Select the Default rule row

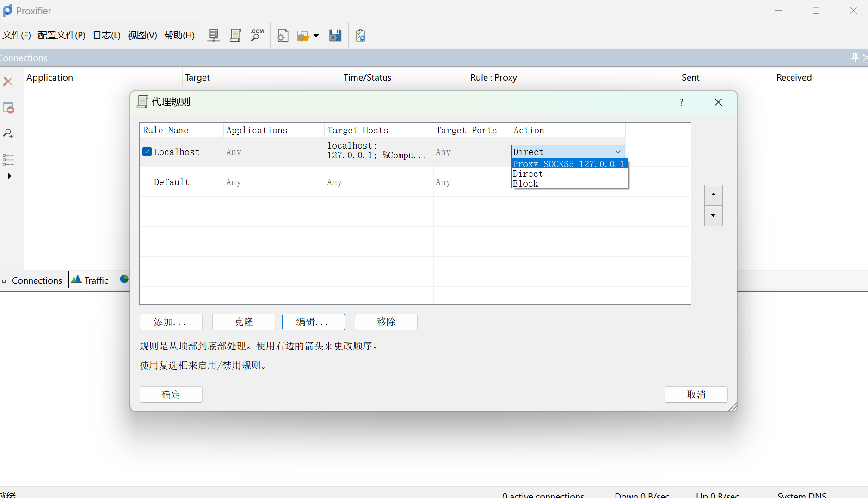[172, 182]
